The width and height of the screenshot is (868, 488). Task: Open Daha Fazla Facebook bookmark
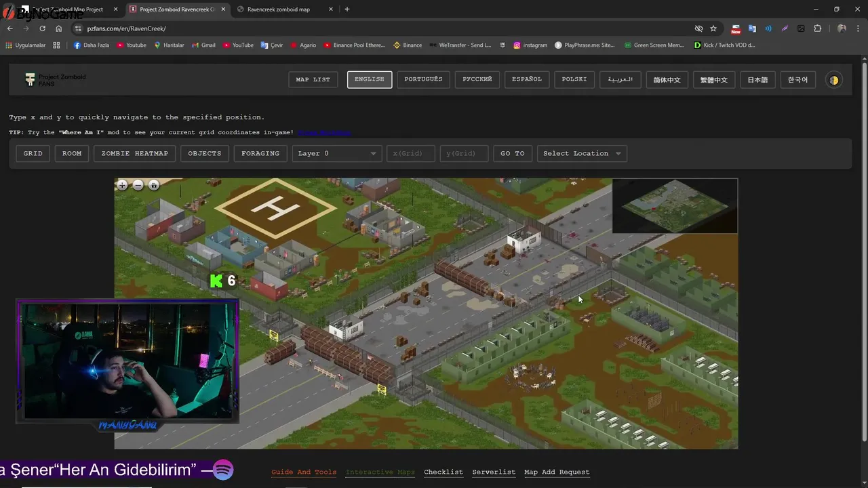tap(91, 45)
